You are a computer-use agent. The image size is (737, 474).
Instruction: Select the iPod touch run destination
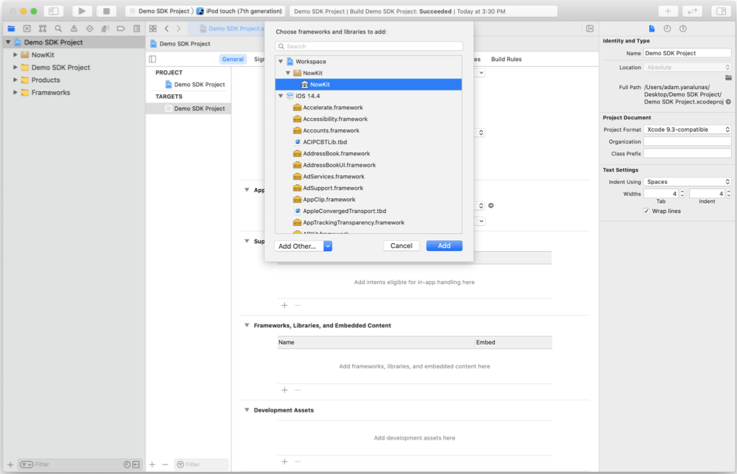239,11
